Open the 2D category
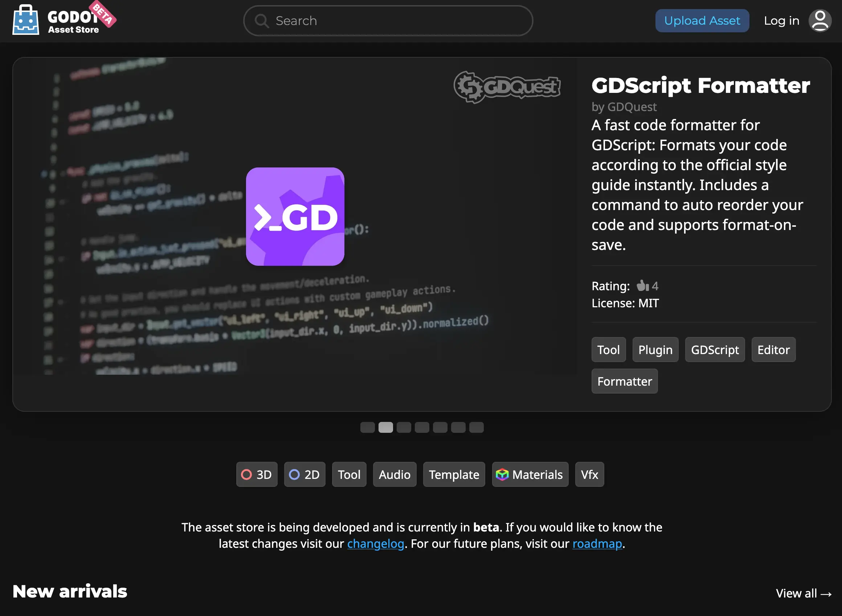 click(x=305, y=474)
